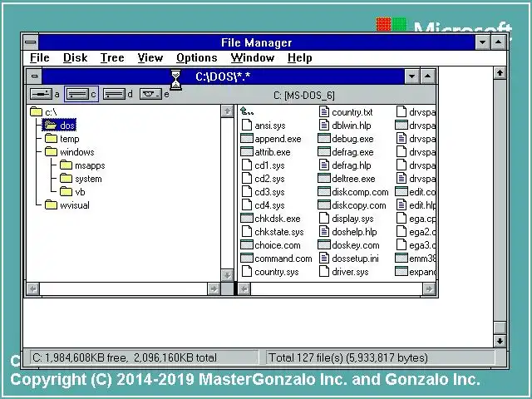Click the workspace vertical scrollbar thumb
Image resolution: width=532 pixels, height=399 pixels.
click(x=500, y=328)
